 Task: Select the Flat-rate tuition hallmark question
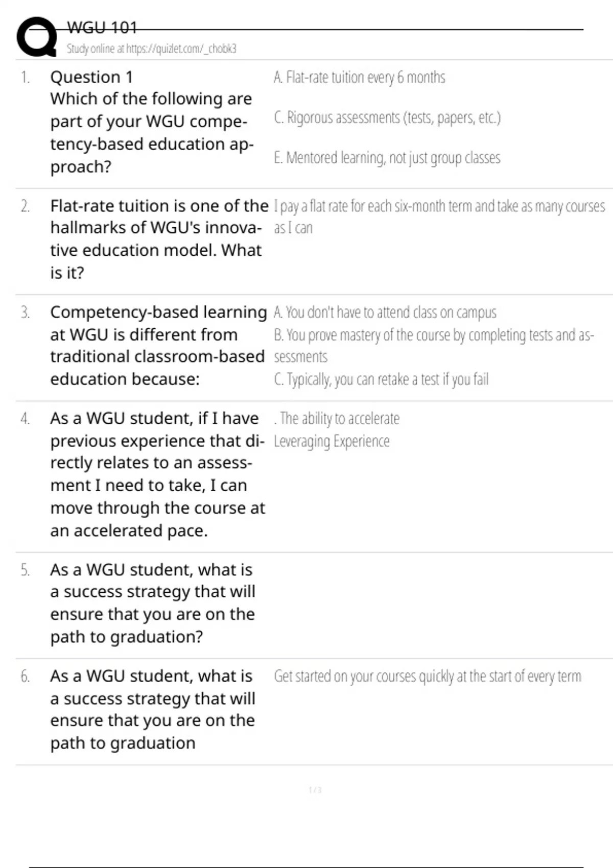pos(158,238)
